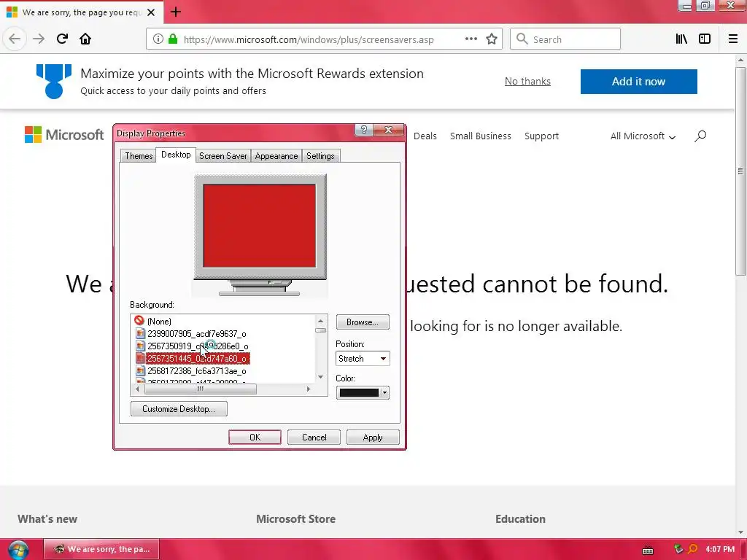Click Browse... button
The width and height of the screenshot is (747, 560).
click(x=363, y=322)
